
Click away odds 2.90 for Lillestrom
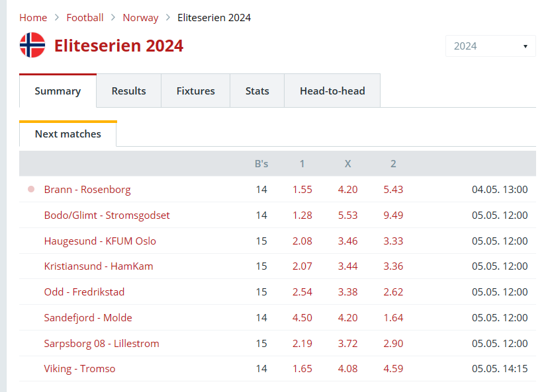[393, 344]
